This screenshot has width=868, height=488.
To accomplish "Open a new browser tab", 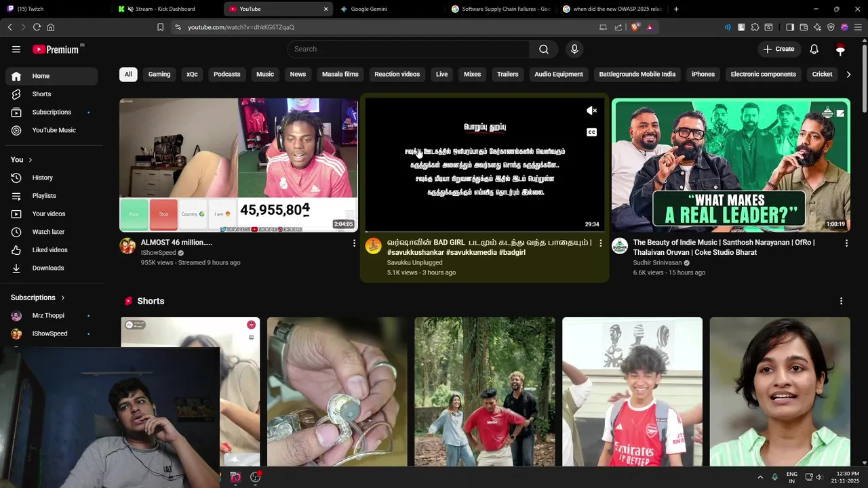I will 676,9.
